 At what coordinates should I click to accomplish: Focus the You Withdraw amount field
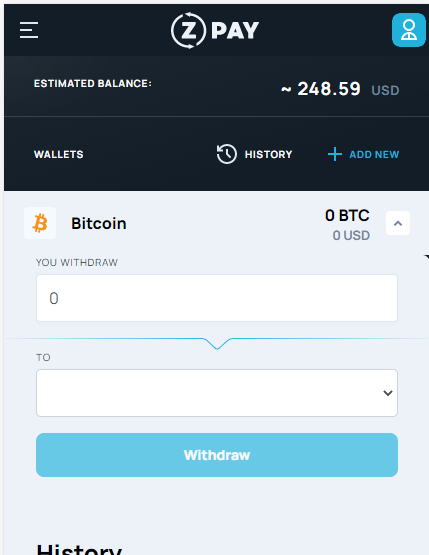[217, 298]
